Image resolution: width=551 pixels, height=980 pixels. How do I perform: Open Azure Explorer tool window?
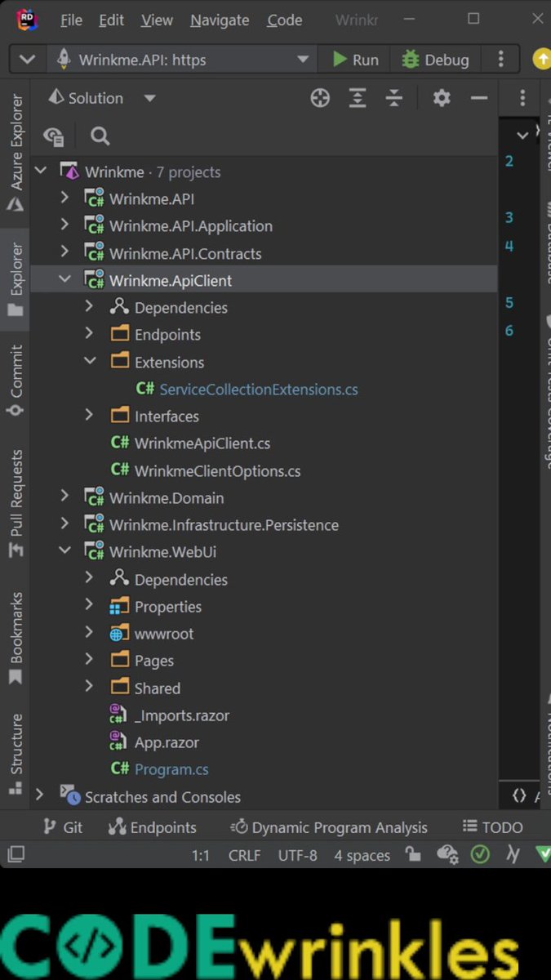(16, 154)
